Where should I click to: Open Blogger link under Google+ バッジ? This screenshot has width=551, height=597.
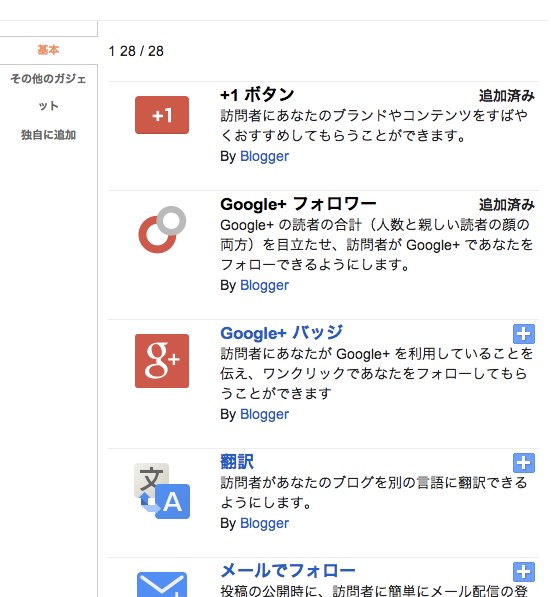[264, 414]
